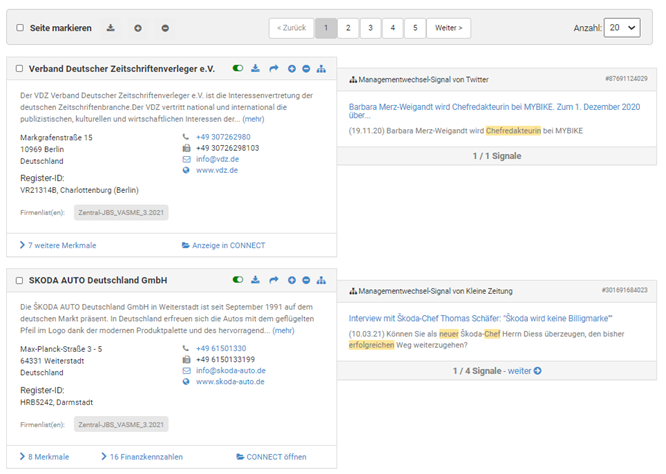
Task: Go to page 1
Action: coord(326,28)
